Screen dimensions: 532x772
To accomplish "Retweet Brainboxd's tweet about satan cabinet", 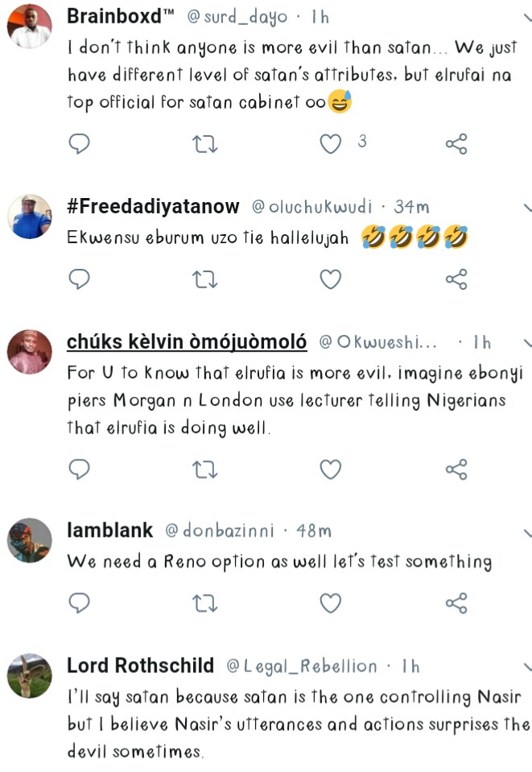I will (203, 144).
